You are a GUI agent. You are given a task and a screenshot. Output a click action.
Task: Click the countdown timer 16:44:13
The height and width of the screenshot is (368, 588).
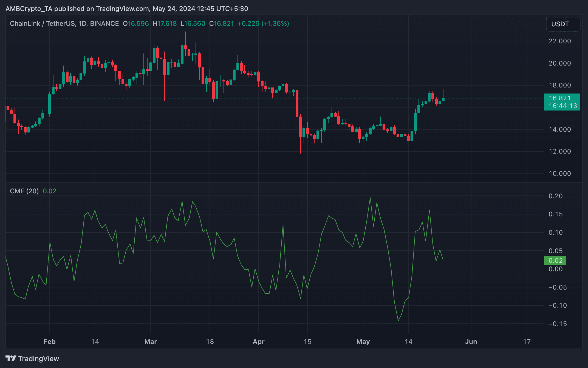(563, 106)
